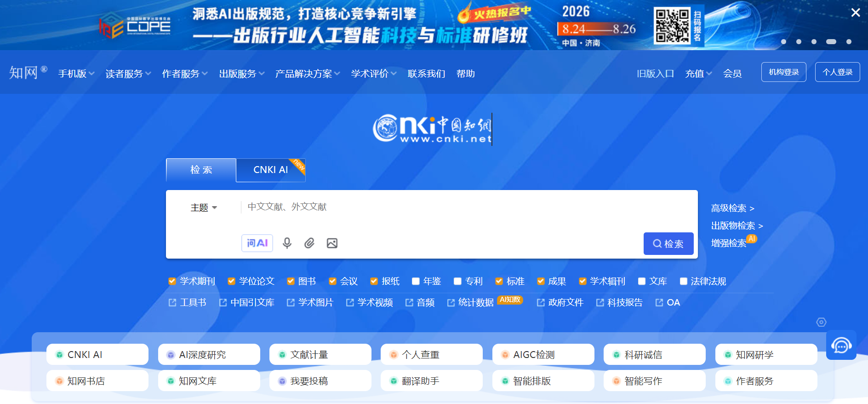
Task: Open the customer service chat icon
Action: [841, 345]
